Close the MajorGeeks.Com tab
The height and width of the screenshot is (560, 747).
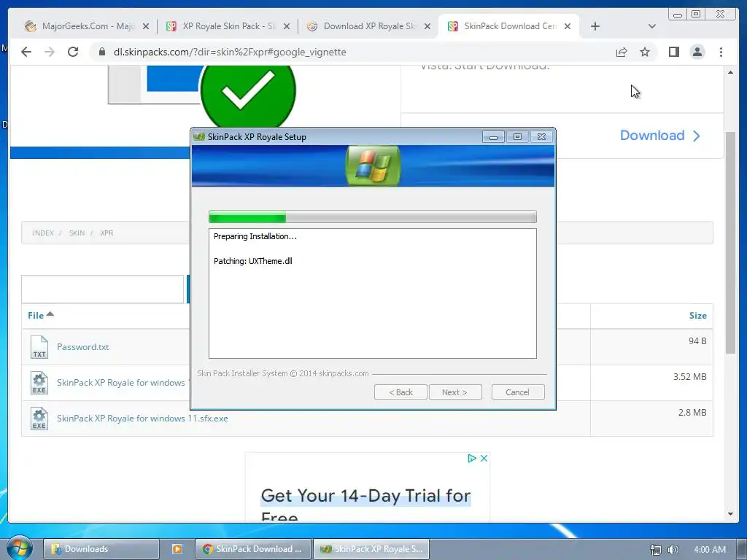coord(146,27)
